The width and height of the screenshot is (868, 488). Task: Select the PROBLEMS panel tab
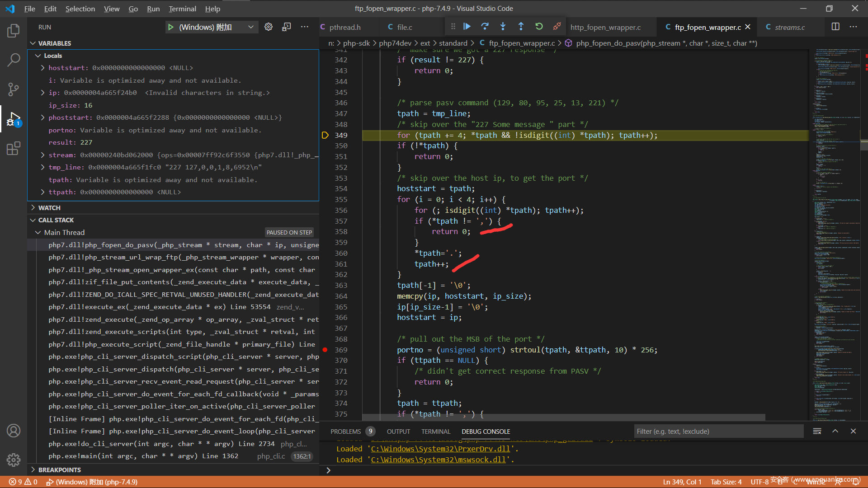click(x=345, y=431)
